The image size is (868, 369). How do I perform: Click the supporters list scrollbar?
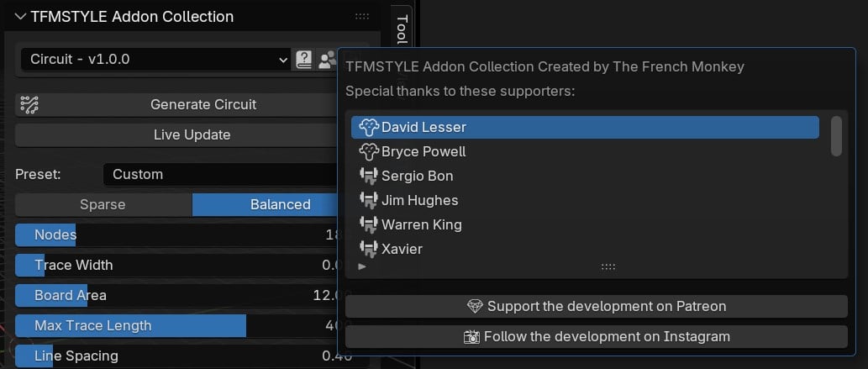[x=836, y=136]
